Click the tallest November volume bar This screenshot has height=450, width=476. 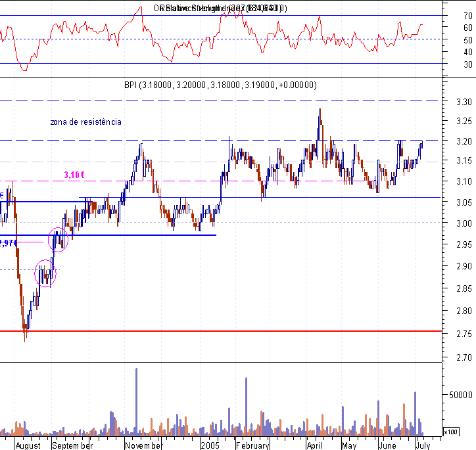click(136, 401)
